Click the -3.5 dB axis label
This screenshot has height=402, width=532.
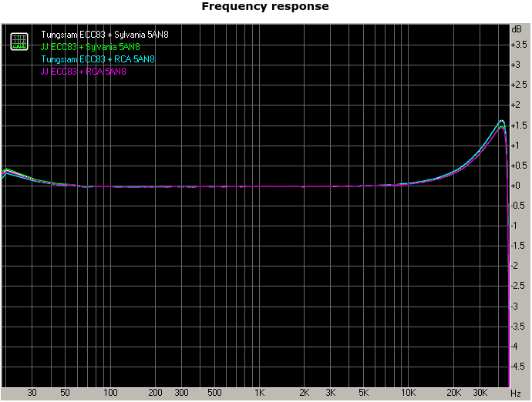tap(519, 326)
